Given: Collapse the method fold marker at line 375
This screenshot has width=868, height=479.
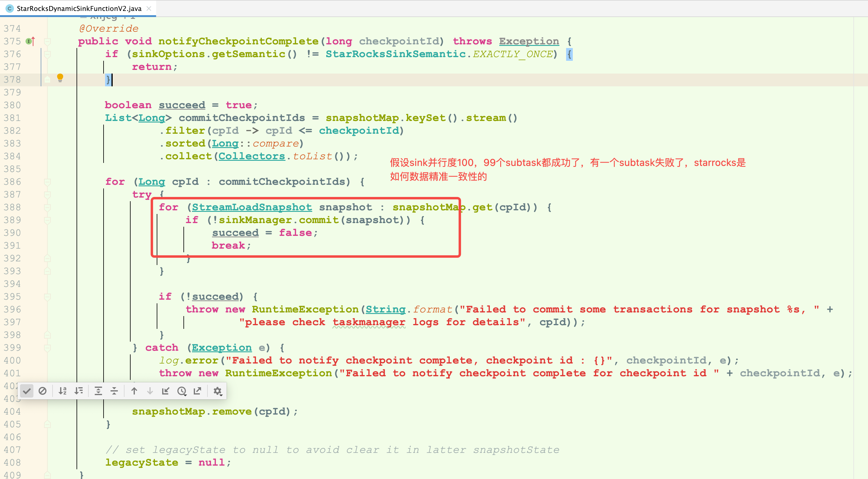Looking at the screenshot, I should (47, 42).
